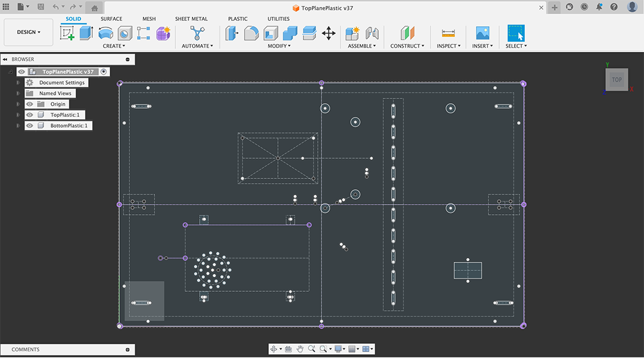Open the DESIGN workspace dropdown
644x358 pixels.
coord(29,32)
